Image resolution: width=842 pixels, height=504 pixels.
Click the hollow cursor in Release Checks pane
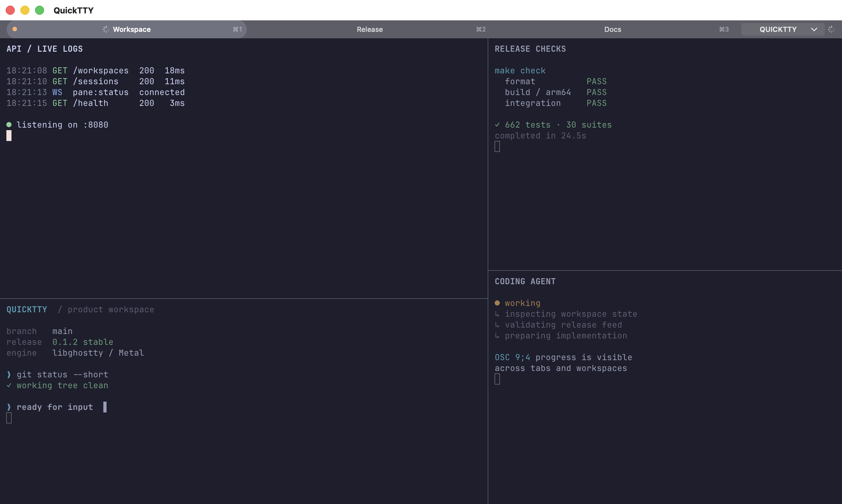click(497, 146)
